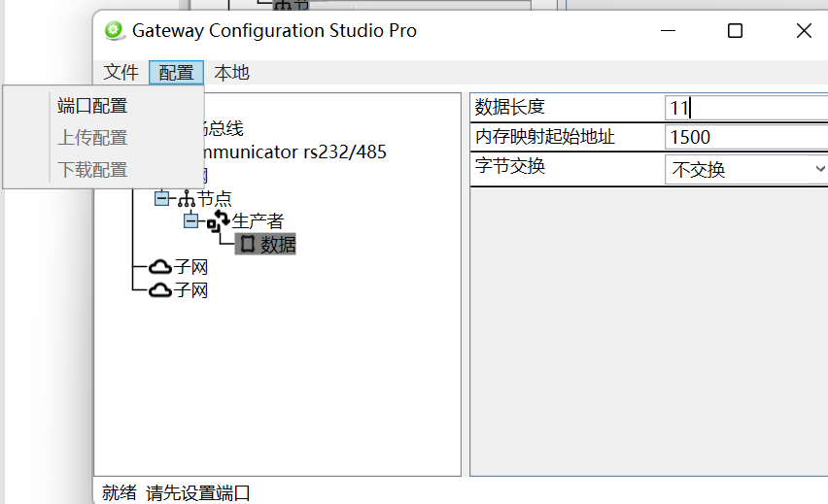Click the square icon beside 数据

point(247,245)
